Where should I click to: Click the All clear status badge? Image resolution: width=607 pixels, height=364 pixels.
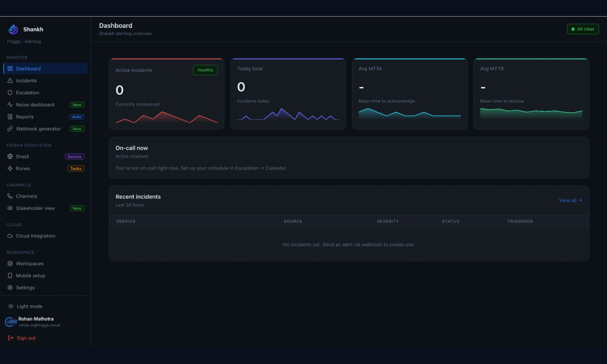(583, 29)
